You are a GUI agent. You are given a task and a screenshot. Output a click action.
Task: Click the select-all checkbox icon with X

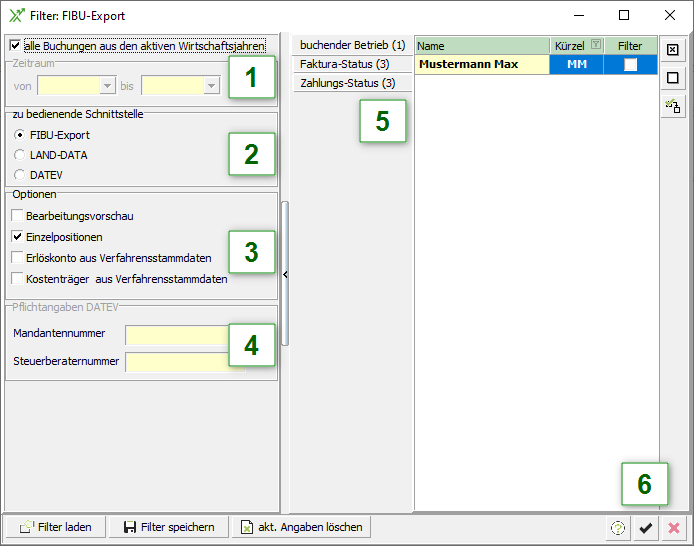[673, 50]
